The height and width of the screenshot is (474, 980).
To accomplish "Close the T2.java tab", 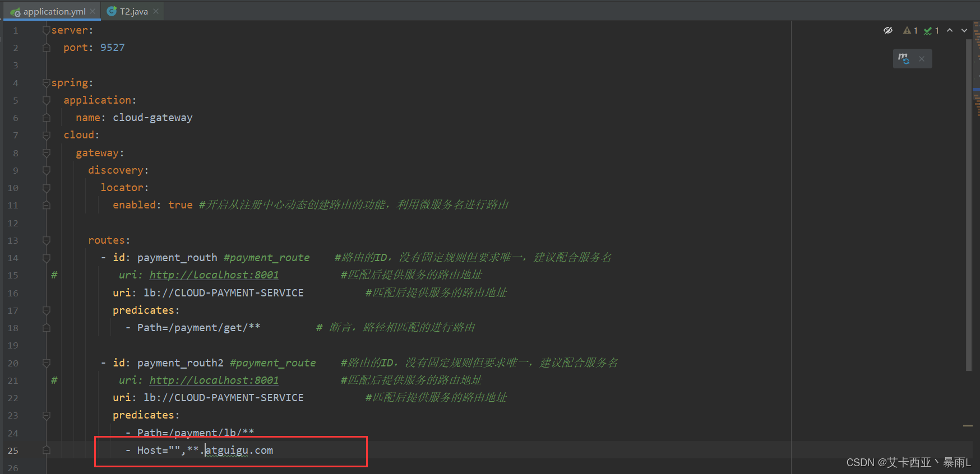I will click(156, 11).
